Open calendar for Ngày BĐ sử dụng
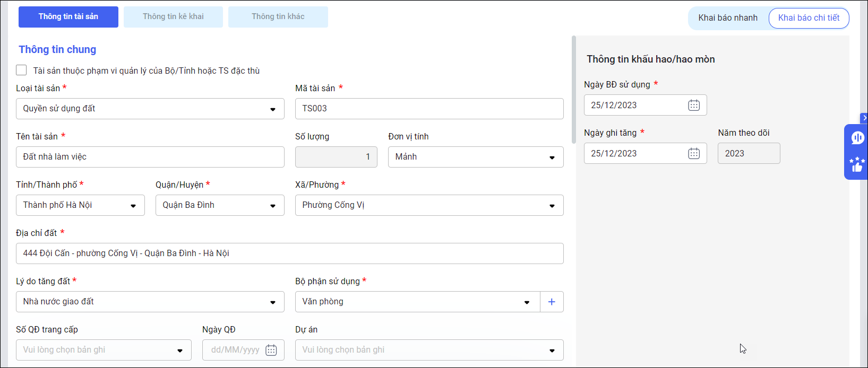Screen dimensions: 868x368 coord(694,105)
